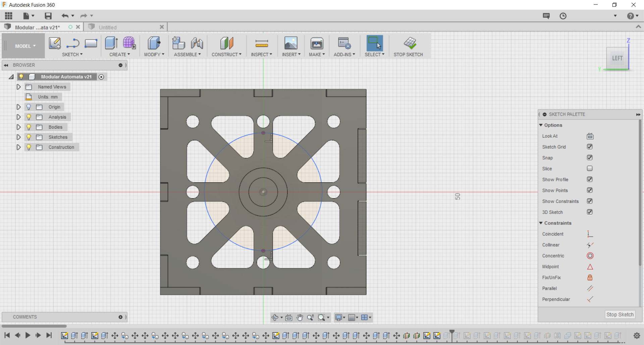Click the Insert image icon
644x345 pixels.
[x=291, y=43]
